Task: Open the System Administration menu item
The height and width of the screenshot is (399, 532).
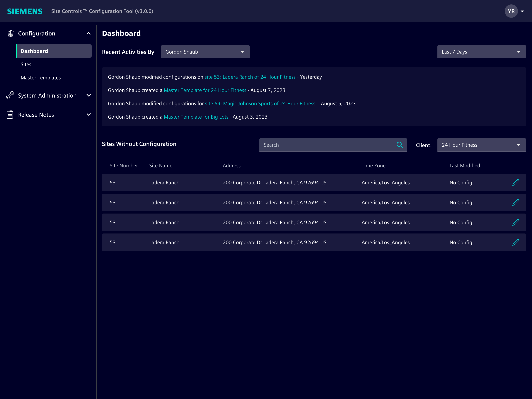Action: 47,96
